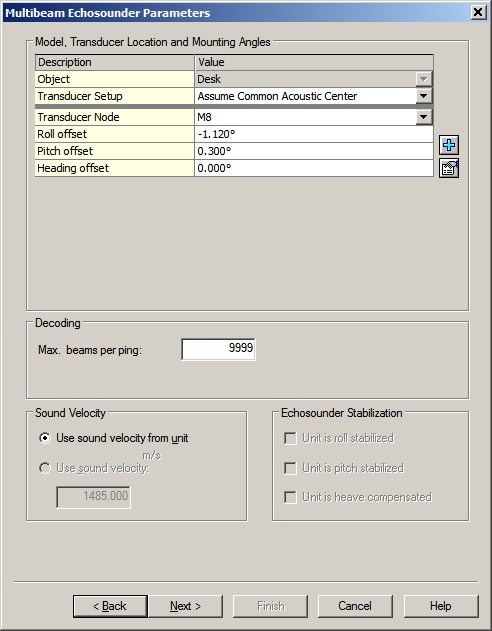Click the Heading offset value field
The image size is (492, 631).
coord(314,168)
